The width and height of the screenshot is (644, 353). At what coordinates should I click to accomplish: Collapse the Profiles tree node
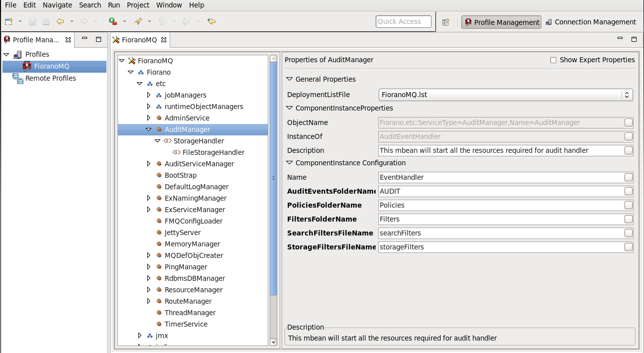click(6, 54)
